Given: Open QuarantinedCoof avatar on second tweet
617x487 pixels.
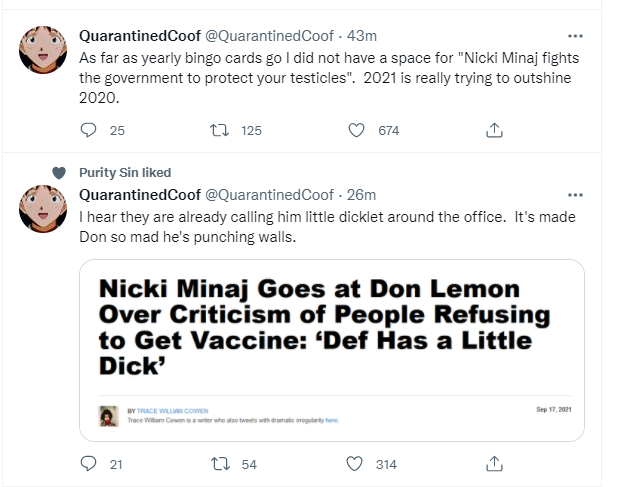Looking at the screenshot, I should [43, 209].
